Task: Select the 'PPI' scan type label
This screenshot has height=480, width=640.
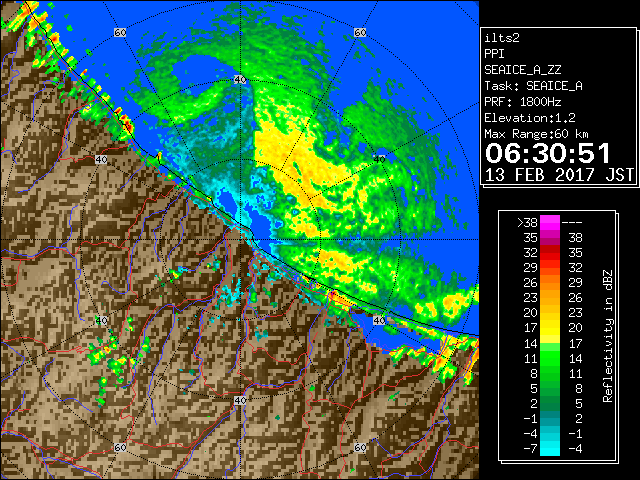Action: click(494, 54)
